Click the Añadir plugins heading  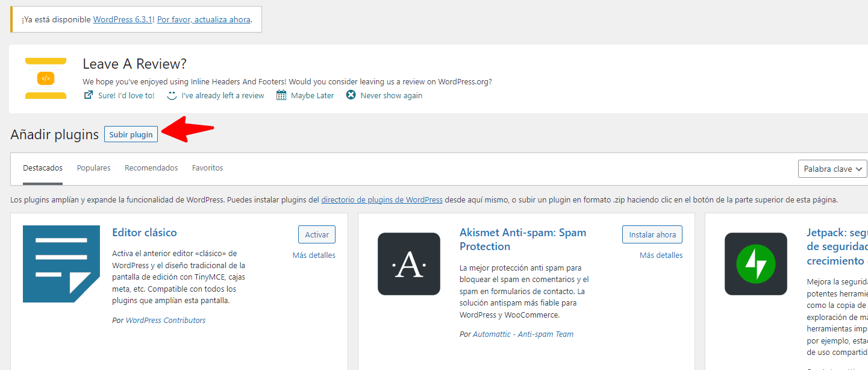point(54,134)
